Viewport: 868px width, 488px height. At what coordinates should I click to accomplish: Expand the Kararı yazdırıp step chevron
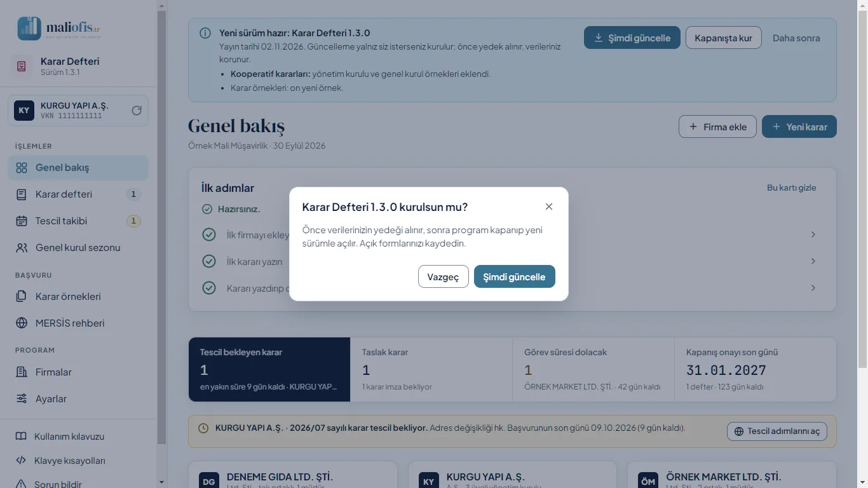813,288
